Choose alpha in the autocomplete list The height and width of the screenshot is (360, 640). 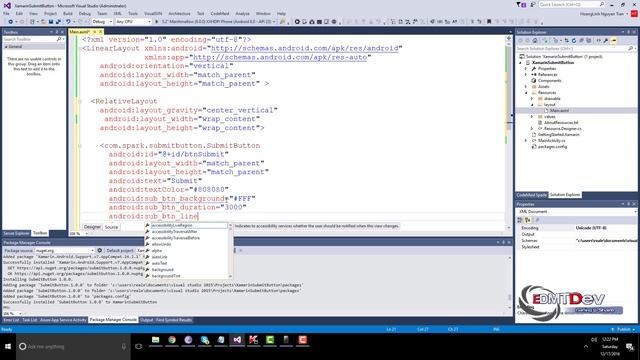pyautogui.click(x=157, y=251)
